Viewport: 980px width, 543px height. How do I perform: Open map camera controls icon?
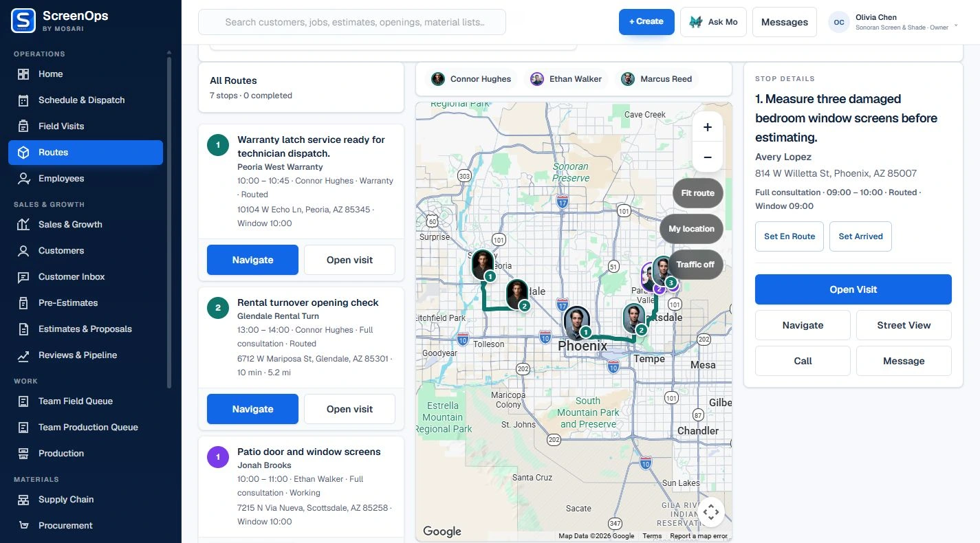click(x=711, y=511)
